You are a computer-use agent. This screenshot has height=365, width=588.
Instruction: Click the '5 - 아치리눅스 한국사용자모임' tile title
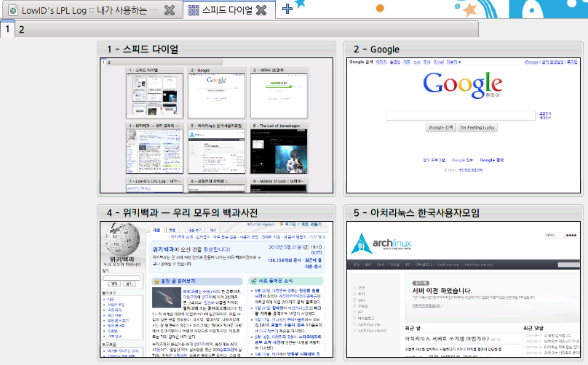coord(417,213)
